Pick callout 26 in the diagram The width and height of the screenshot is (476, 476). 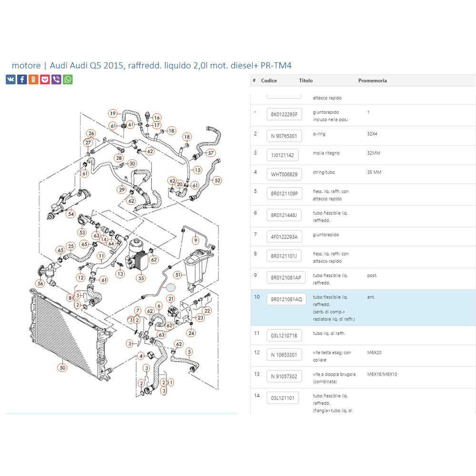pyautogui.click(x=91, y=133)
